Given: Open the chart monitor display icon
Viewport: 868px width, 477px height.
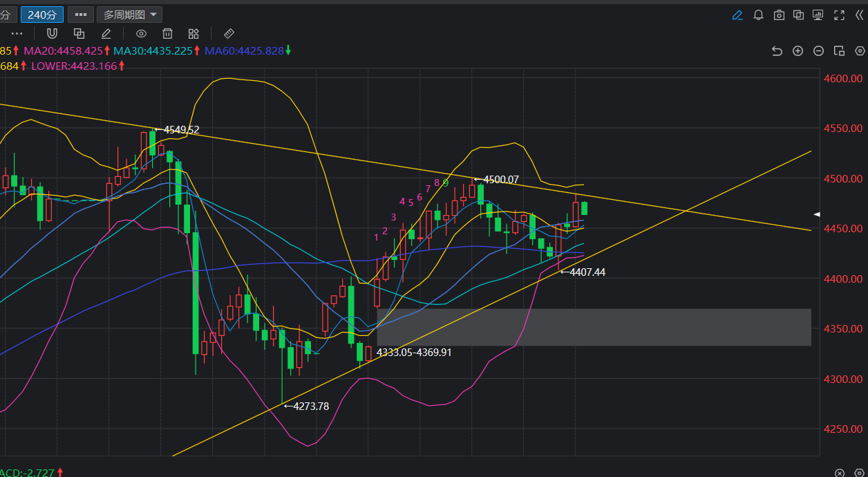Looking at the screenshot, I should click(818, 15).
